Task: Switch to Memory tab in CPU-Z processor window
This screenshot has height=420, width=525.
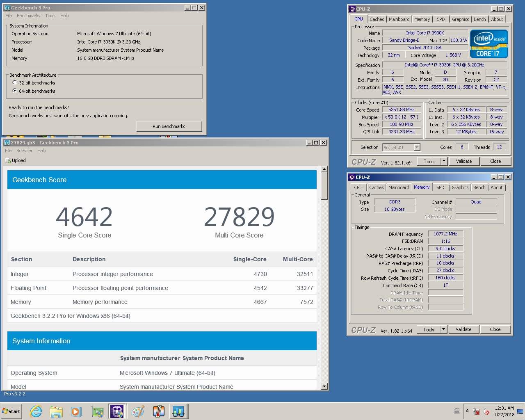Action: point(422,19)
